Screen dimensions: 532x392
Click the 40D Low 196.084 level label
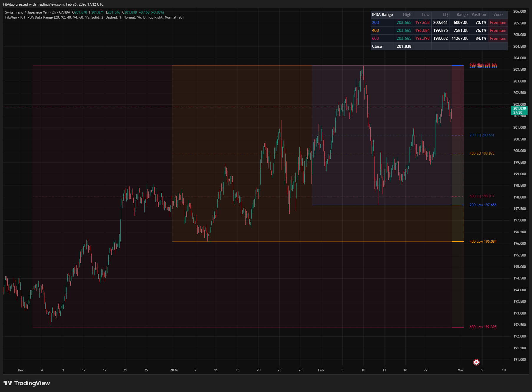click(483, 241)
